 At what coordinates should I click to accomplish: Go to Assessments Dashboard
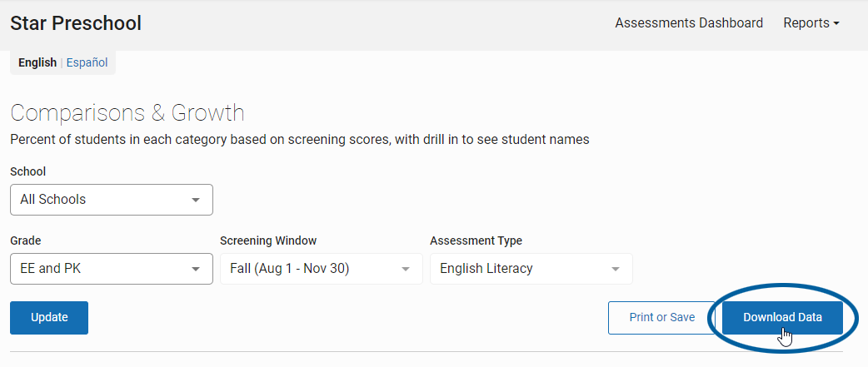689,23
